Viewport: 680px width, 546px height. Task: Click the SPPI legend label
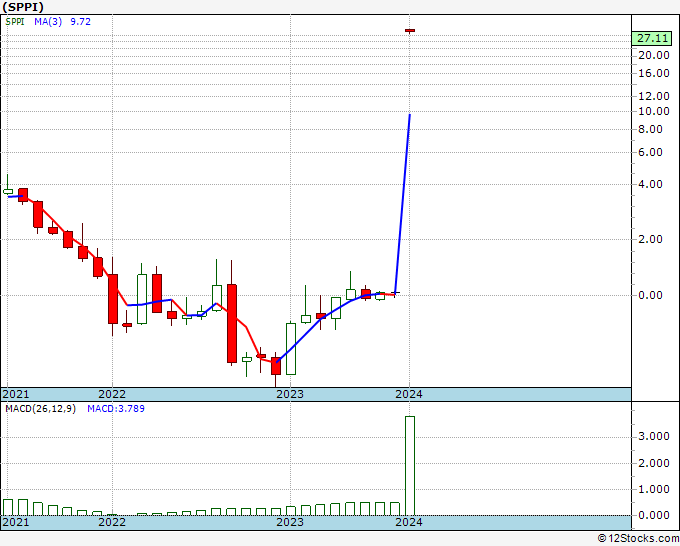(15, 22)
